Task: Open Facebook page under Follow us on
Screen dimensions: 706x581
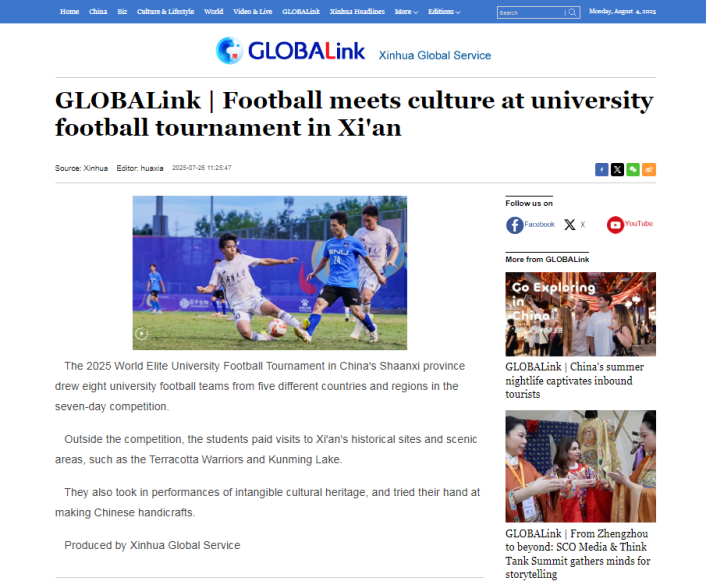Action: (530, 225)
